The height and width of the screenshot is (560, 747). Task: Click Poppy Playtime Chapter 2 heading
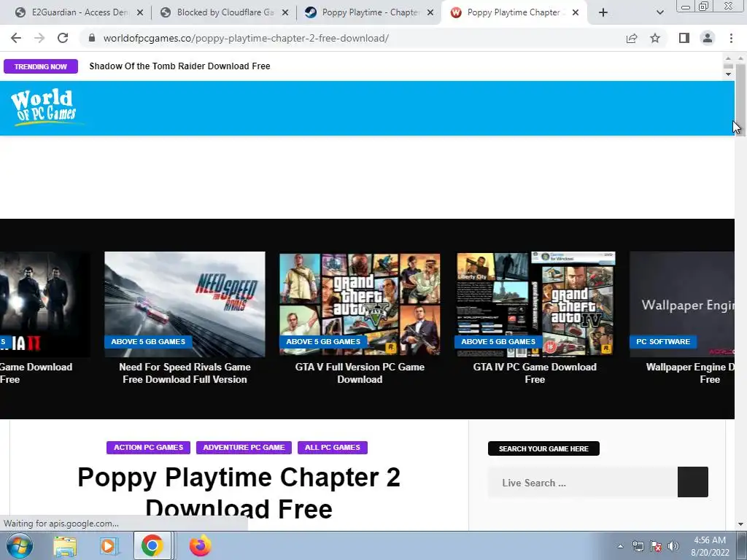tap(239, 492)
